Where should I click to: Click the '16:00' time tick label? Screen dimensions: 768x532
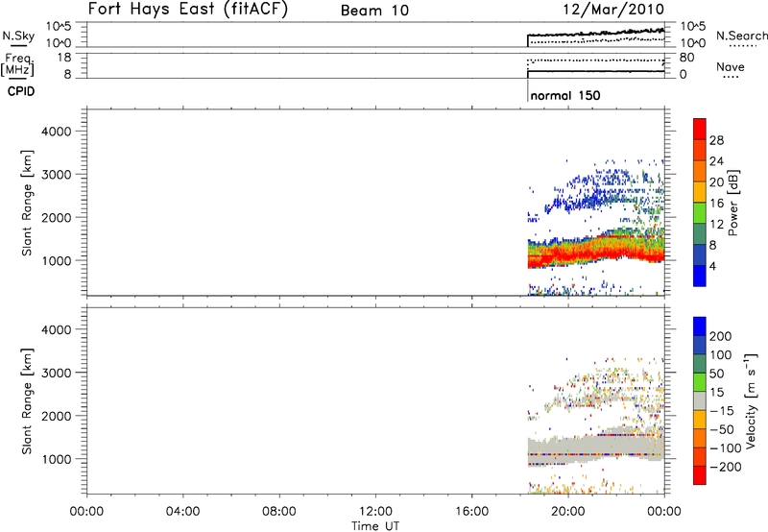click(471, 512)
